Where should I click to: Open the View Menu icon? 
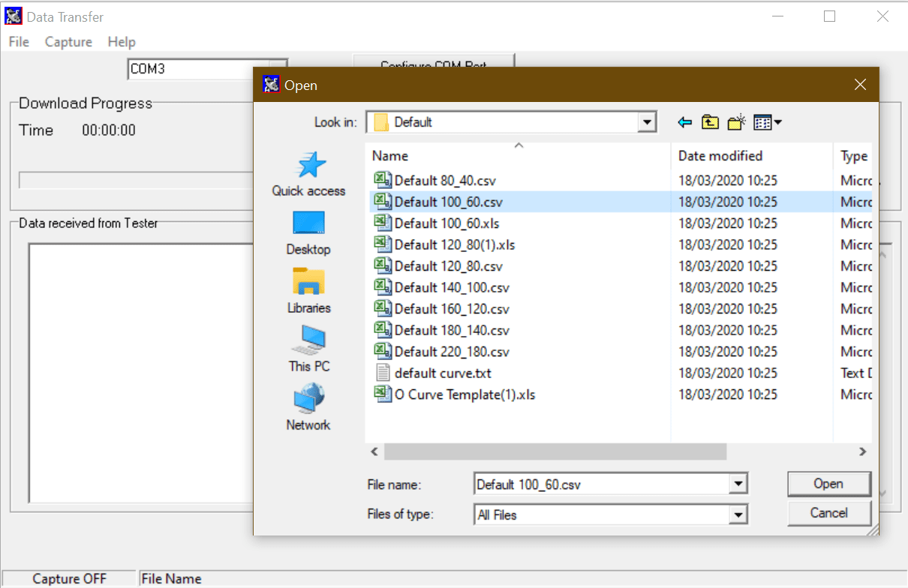click(x=767, y=122)
